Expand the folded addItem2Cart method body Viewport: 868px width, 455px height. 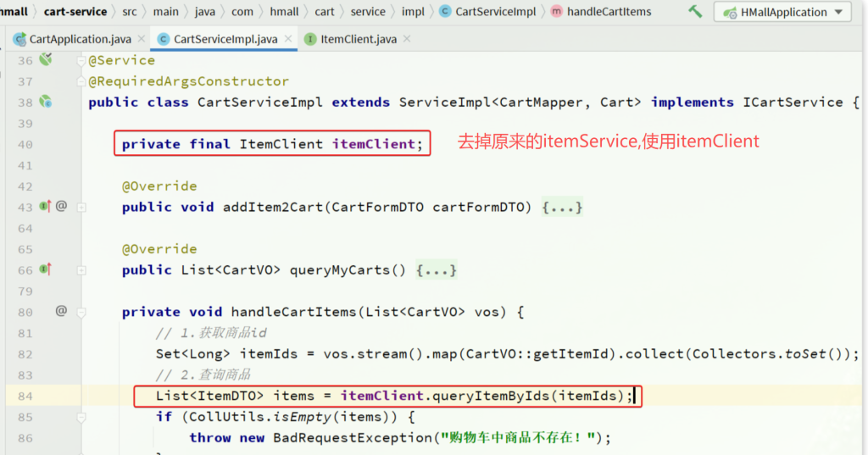[562, 208]
